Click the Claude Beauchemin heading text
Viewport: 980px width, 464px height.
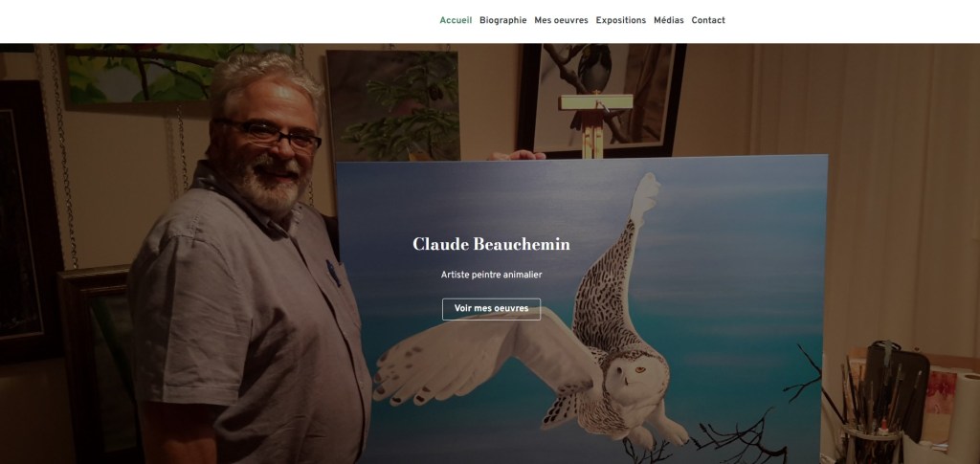(491, 244)
